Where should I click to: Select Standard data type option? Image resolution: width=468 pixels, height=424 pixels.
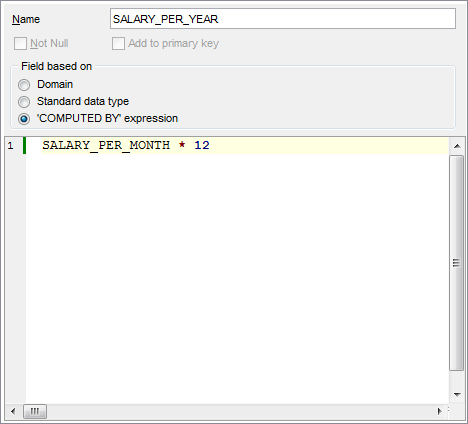tap(24, 102)
